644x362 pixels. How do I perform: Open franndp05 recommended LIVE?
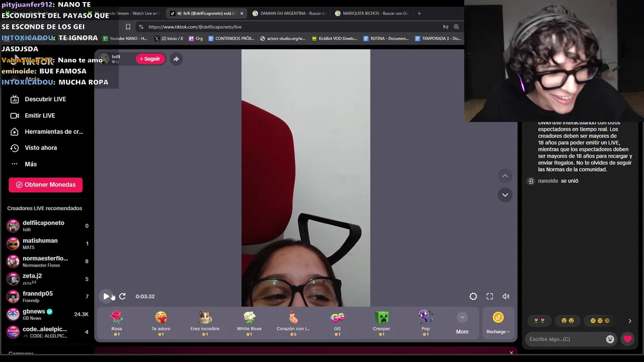pyautogui.click(x=48, y=297)
